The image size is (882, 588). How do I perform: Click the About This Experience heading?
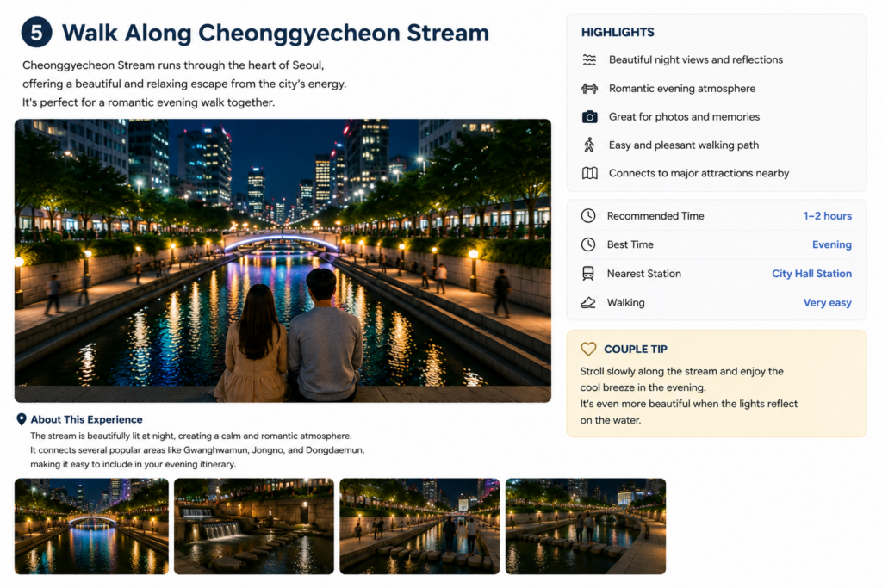click(x=87, y=419)
